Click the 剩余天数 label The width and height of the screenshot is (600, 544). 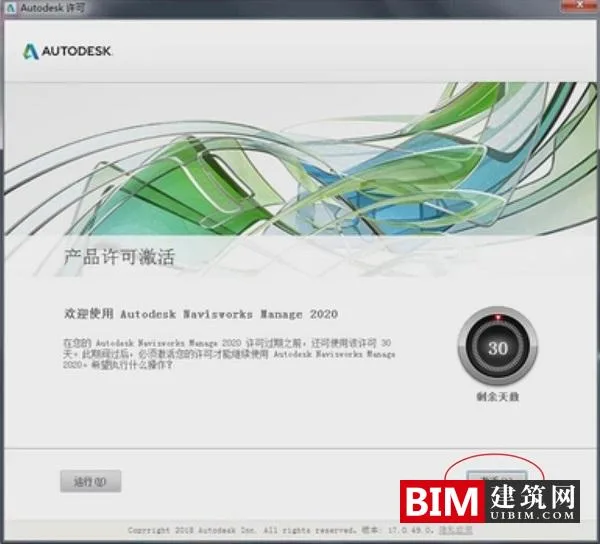point(497,397)
